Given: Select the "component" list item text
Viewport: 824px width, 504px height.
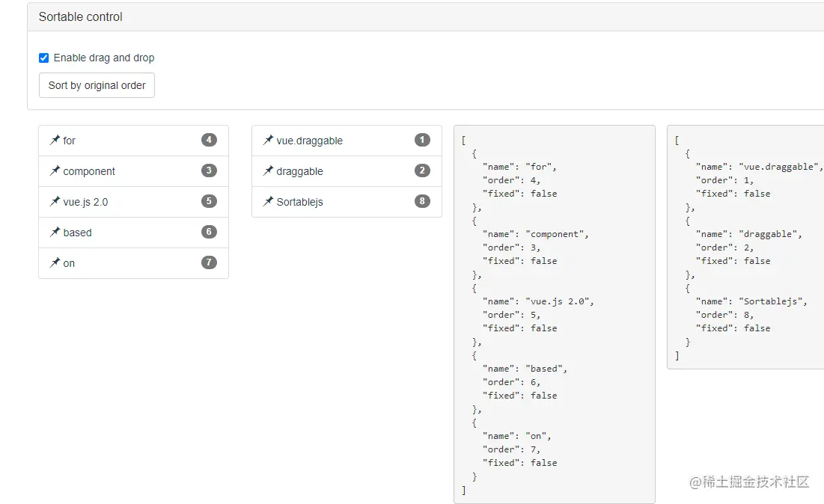Looking at the screenshot, I should (89, 171).
